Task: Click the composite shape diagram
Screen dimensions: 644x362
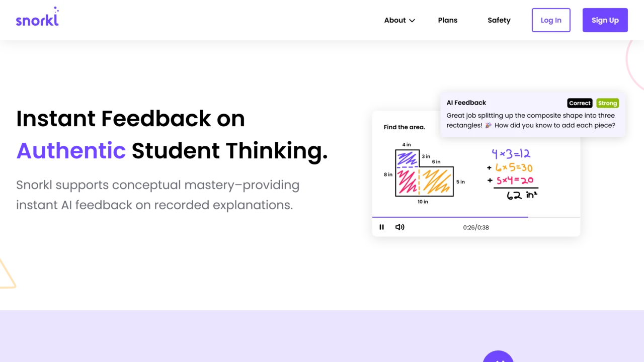Action: [x=425, y=173]
